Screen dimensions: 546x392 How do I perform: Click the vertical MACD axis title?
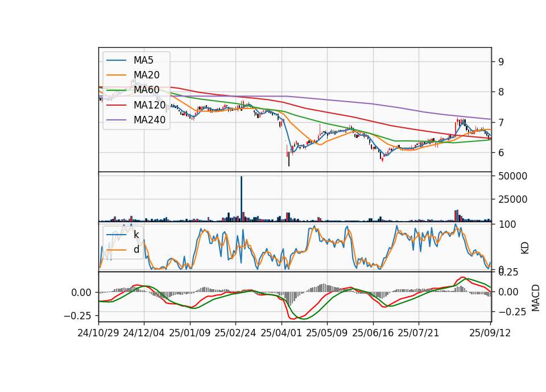coord(536,298)
